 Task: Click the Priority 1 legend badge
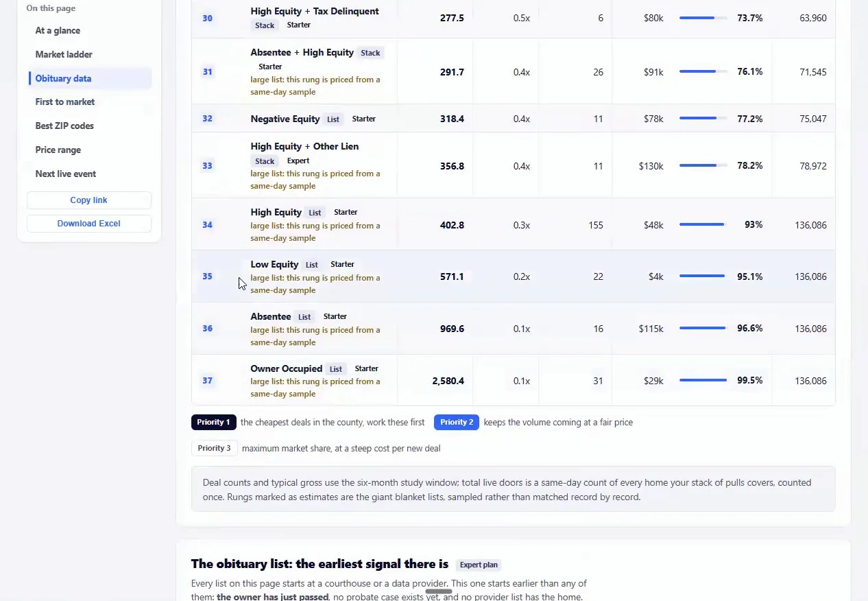[214, 423]
